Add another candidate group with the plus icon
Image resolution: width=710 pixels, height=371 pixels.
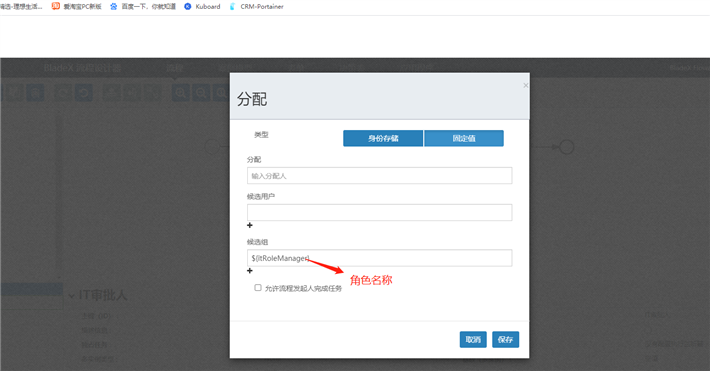point(249,270)
